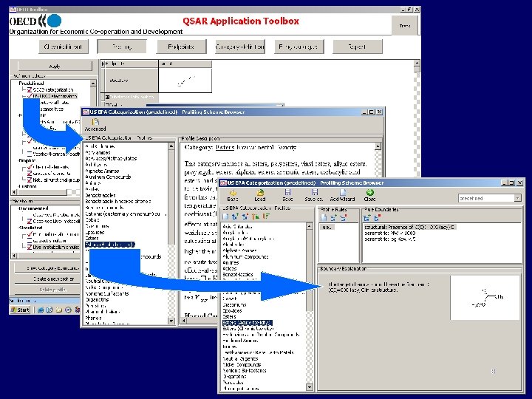Screen dimensions: 532x399
Task: Click the media player icon on taskbar
Action: (x=68, y=310)
